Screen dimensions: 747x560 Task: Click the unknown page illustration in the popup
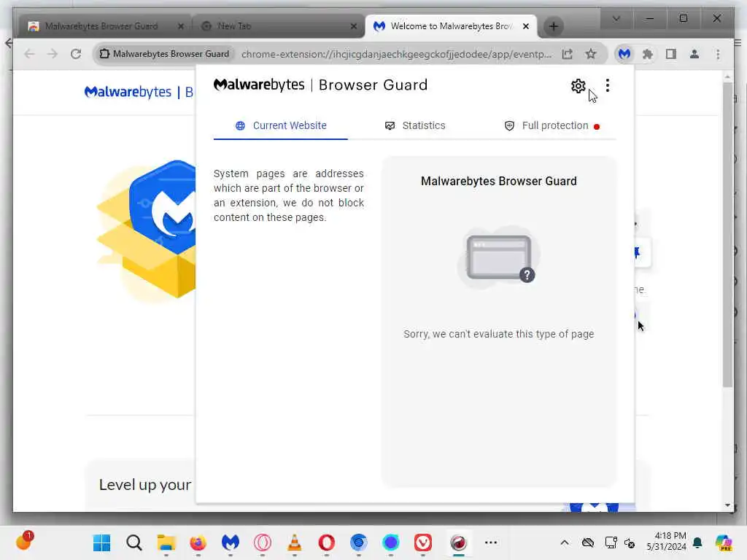pos(499,257)
